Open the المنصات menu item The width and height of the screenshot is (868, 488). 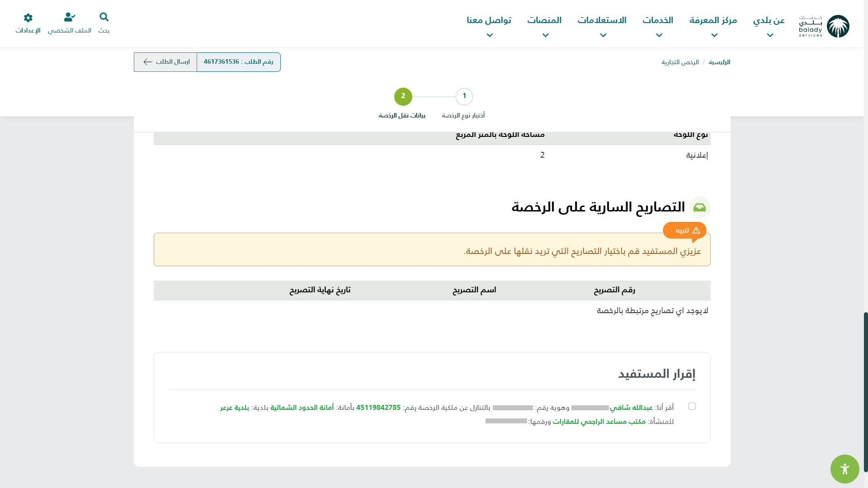tap(544, 20)
